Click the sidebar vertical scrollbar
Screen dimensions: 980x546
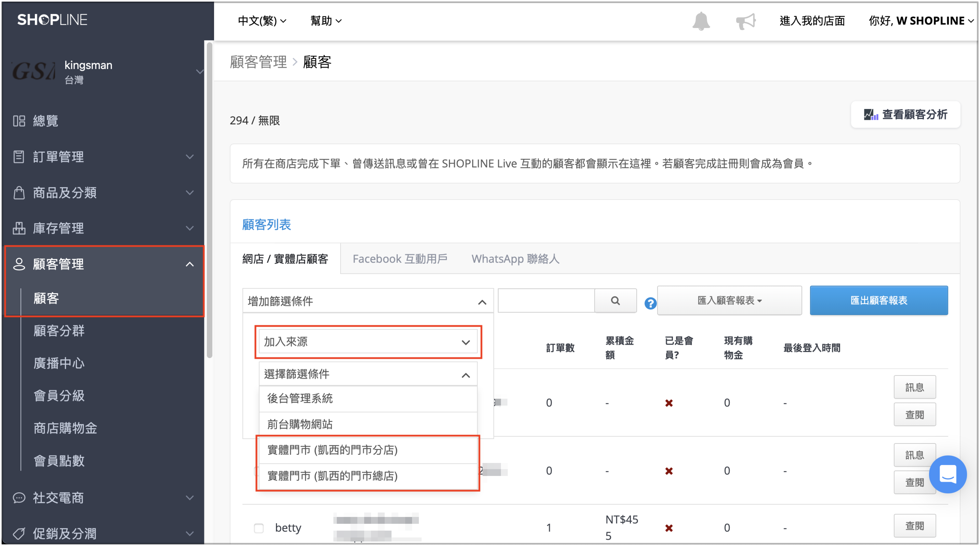tap(209, 200)
